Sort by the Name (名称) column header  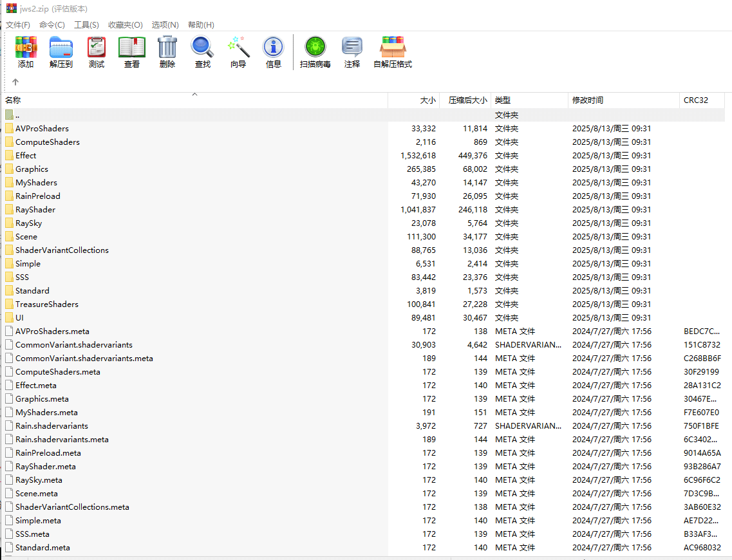click(x=14, y=100)
